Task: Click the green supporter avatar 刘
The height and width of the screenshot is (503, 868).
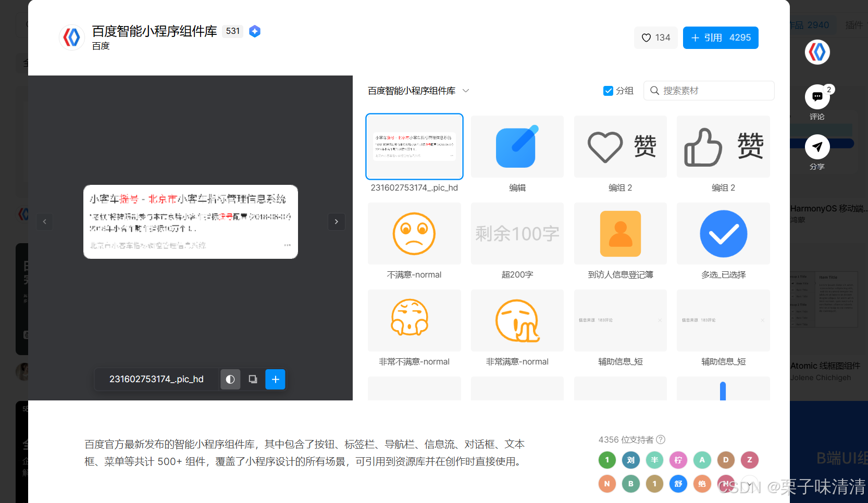Action: (x=630, y=460)
